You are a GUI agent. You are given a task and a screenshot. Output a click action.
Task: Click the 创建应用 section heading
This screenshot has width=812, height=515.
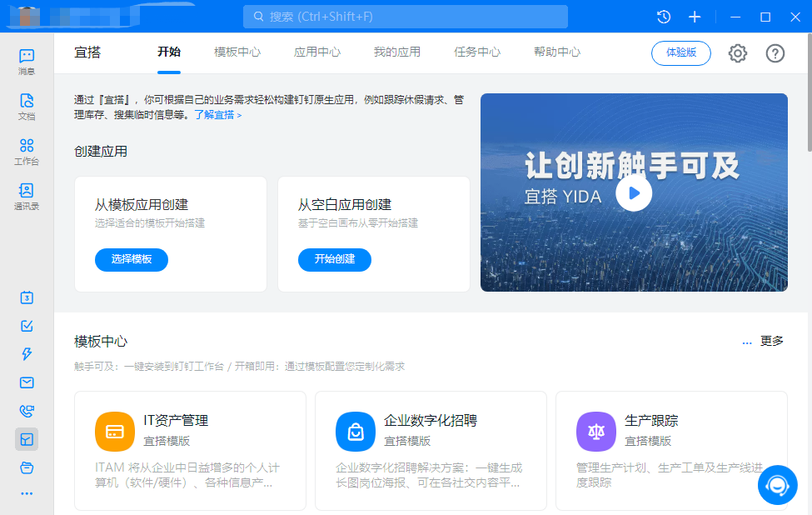(101, 152)
